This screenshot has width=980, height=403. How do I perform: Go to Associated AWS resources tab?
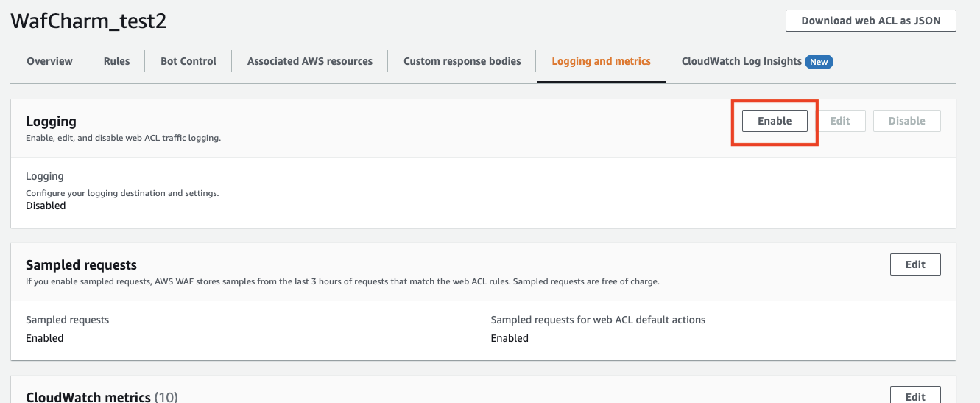(x=310, y=61)
